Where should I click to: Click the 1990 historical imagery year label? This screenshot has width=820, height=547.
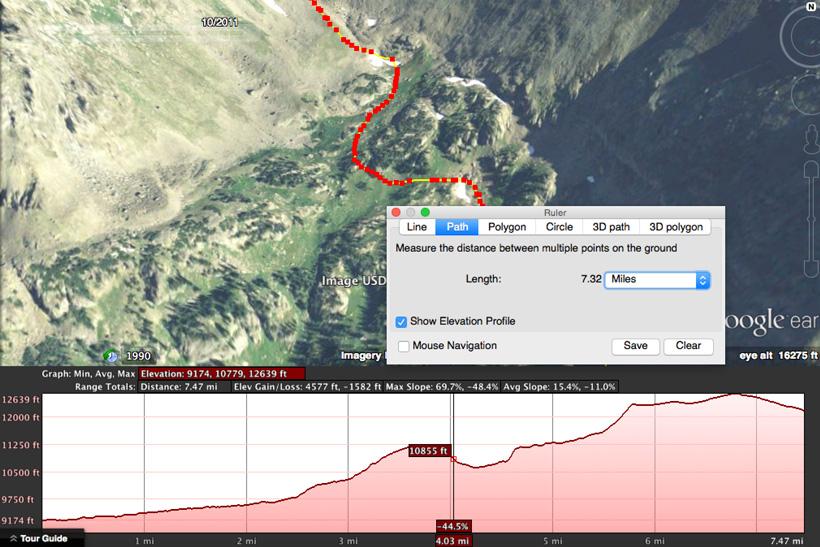(139, 356)
